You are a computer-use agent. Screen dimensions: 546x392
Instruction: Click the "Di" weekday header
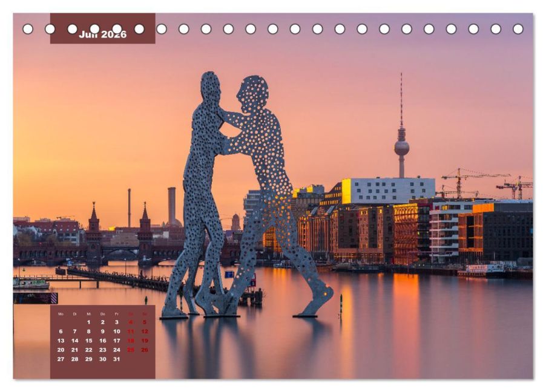tap(74, 314)
